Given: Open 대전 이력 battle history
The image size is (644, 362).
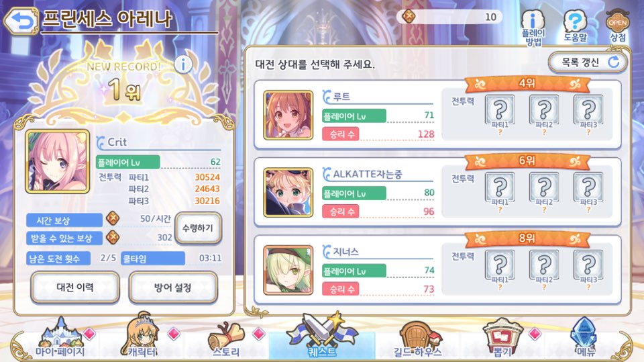Looking at the screenshot, I should pyautogui.click(x=75, y=287).
